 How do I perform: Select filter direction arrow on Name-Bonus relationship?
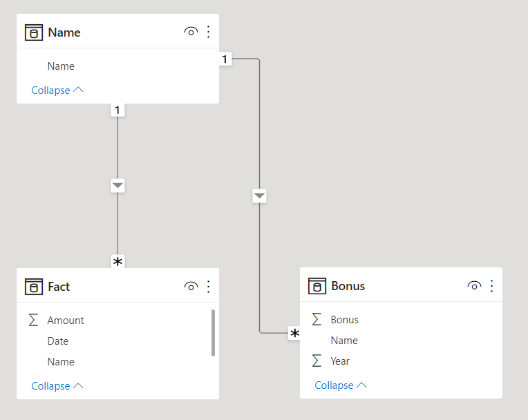pos(259,196)
